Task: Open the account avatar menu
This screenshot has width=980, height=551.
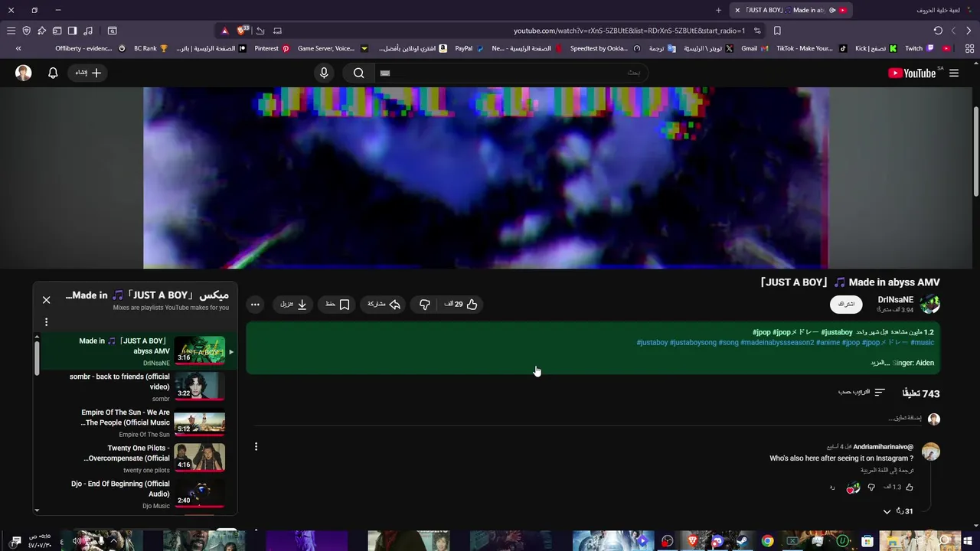Action: tap(24, 73)
